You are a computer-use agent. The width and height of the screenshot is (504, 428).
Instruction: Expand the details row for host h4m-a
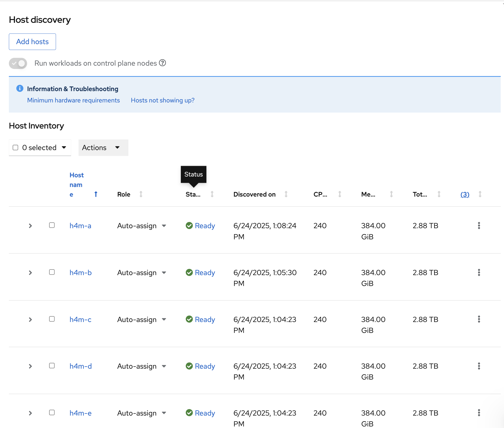pos(30,226)
